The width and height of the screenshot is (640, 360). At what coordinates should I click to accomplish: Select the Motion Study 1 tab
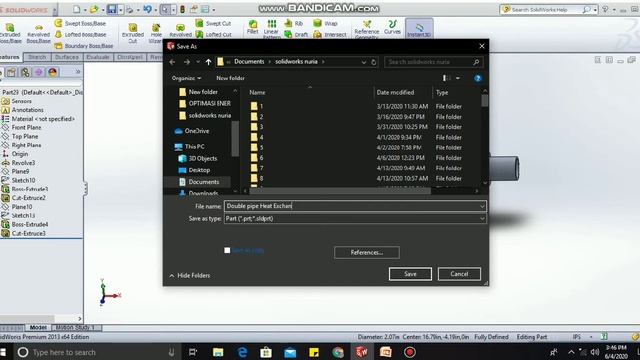[75, 327]
